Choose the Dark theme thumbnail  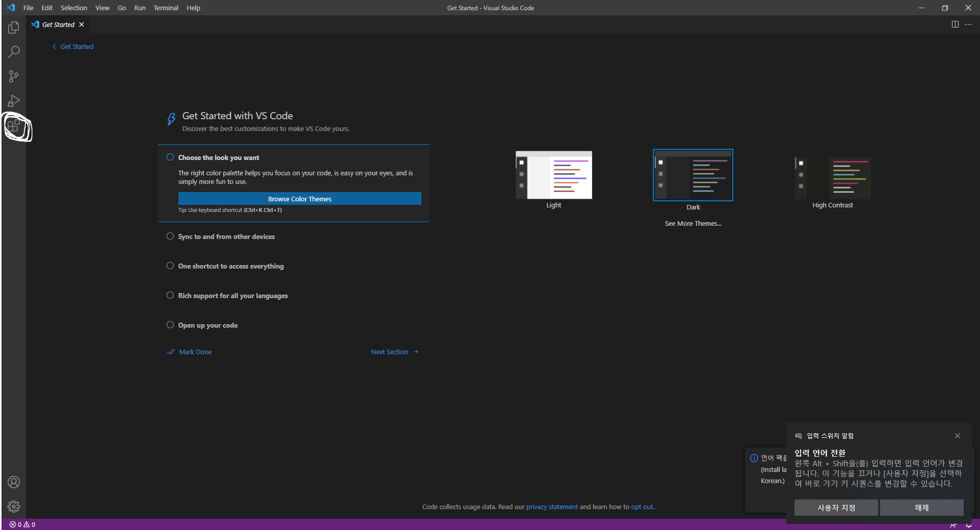point(693,175)
